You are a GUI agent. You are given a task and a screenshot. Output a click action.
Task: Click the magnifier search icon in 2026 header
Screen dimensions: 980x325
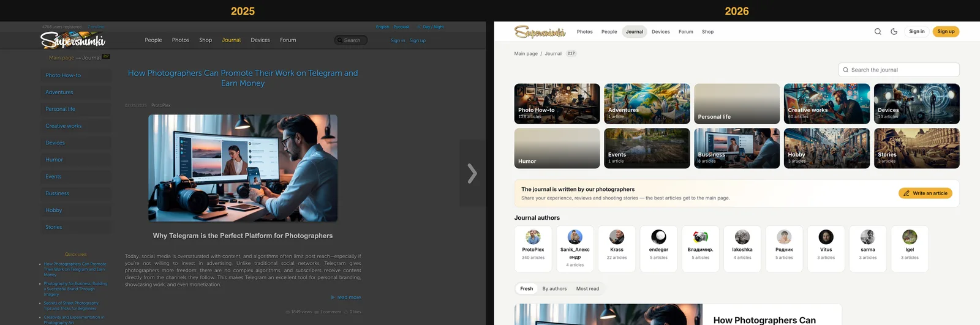tap(878, 32)
